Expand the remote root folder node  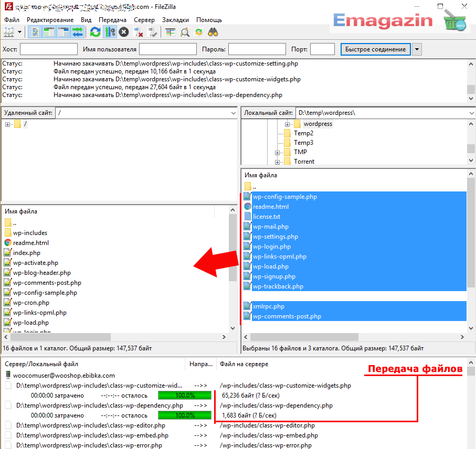click(x=7, y=124)
